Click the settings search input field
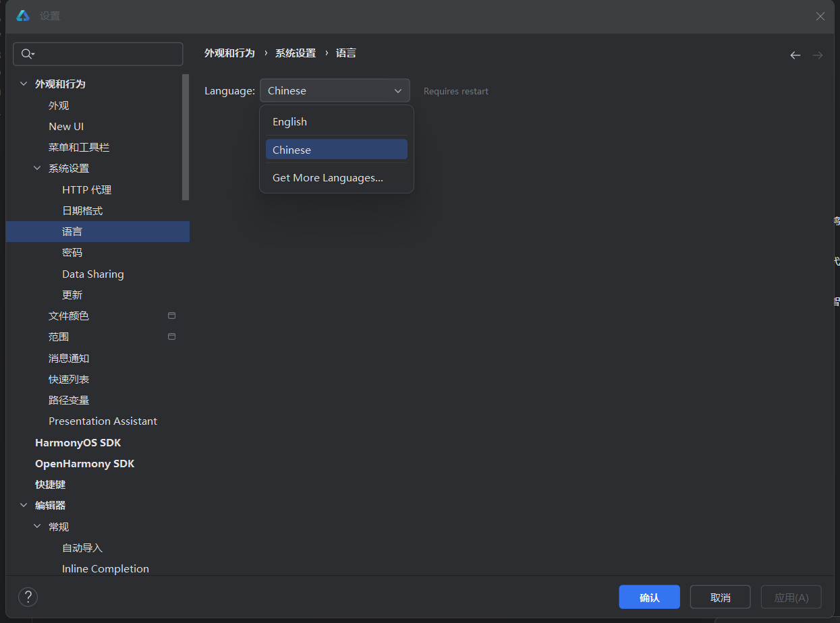The image size is (840, 623). click(108, 54)
